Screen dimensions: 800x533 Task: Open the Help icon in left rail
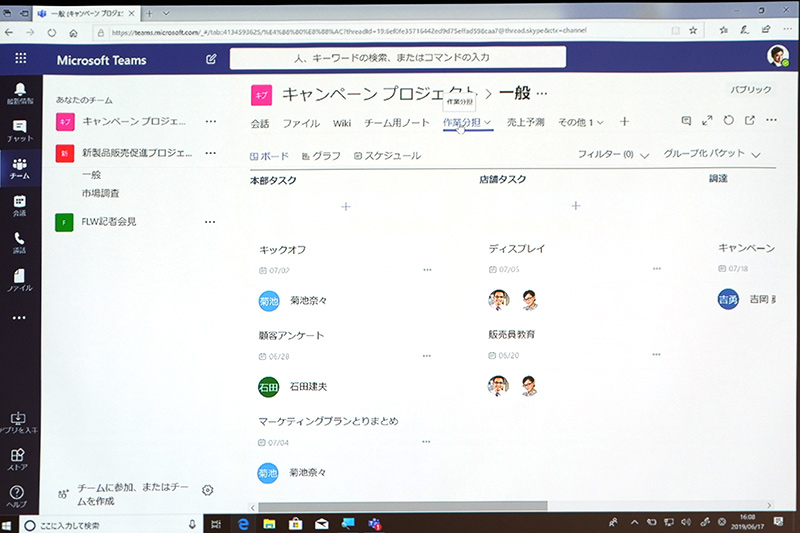[17, 496]
